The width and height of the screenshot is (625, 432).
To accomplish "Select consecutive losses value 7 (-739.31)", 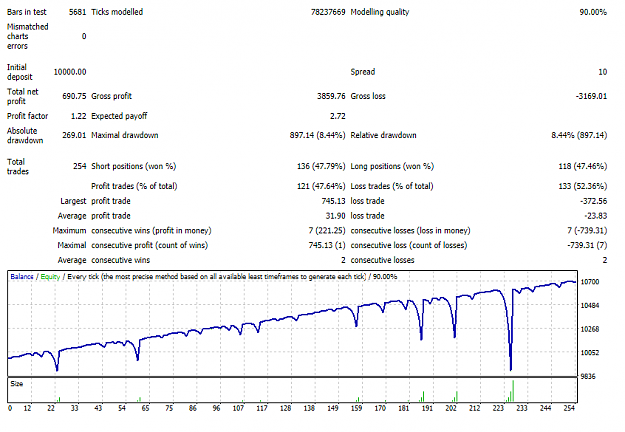I will click(587, 230).
